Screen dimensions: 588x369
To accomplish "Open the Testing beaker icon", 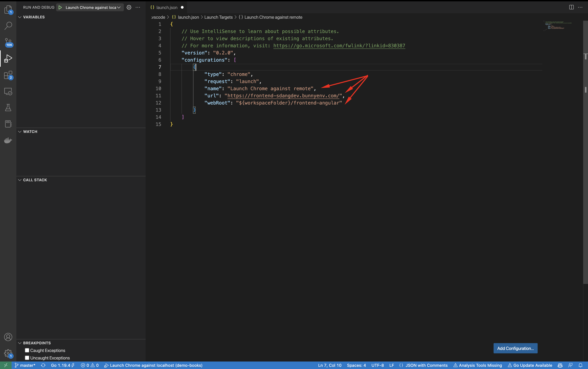I will (8, 108).
